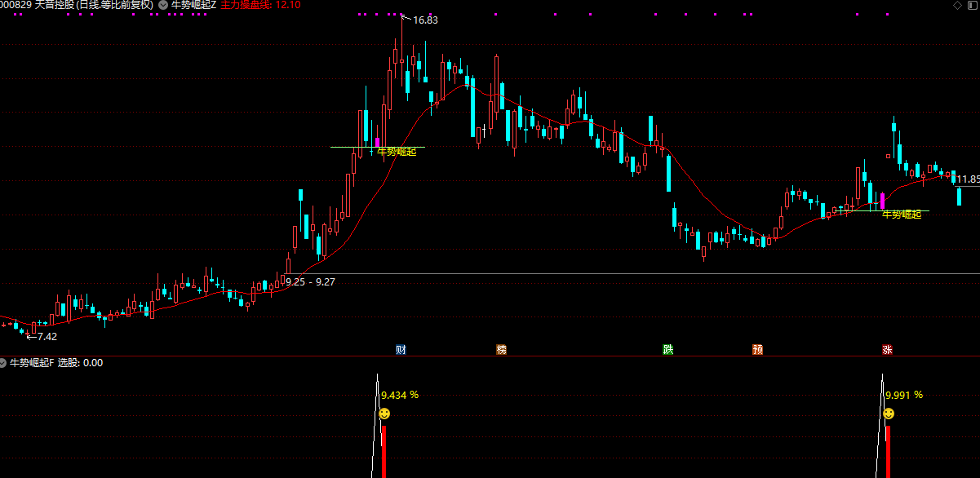Click the 主力操盘线 value label

[260, 5]
